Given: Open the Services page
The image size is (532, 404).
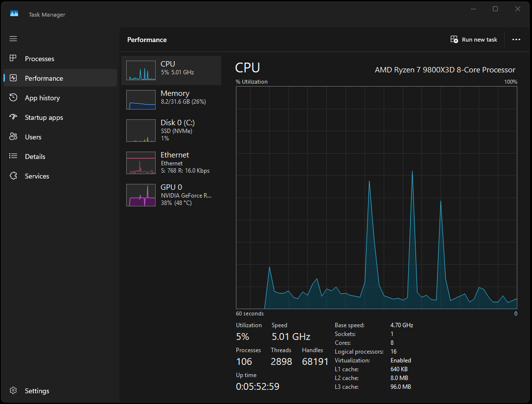Looking at the screenshot, I should coord(60,176).
